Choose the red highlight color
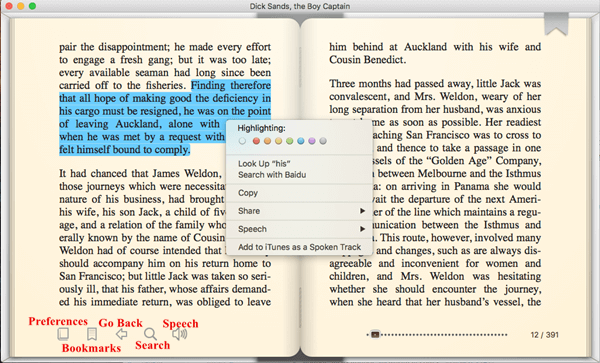Image resolution: width=600 pixels, height=363 pixels. pyautogui.click(x=256, y=141)
